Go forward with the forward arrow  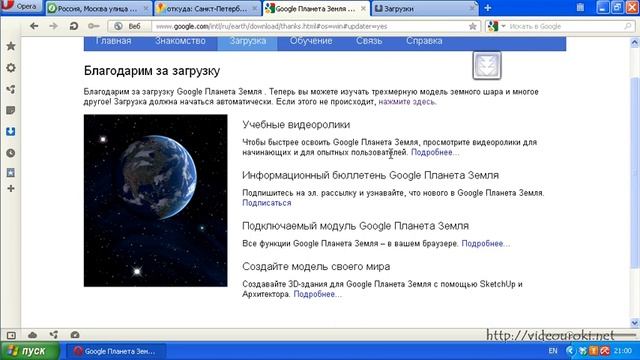(53, 26)
